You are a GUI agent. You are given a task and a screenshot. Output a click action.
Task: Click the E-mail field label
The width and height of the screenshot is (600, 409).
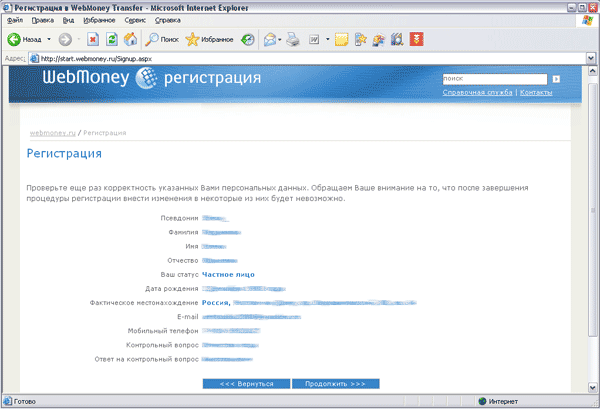click(188, 317)
